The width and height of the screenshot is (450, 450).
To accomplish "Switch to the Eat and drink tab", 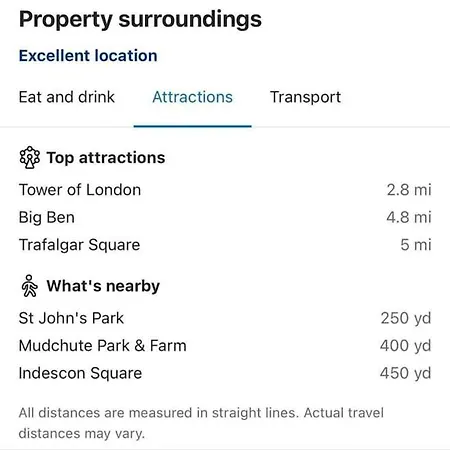I will (x=67, y=97).
